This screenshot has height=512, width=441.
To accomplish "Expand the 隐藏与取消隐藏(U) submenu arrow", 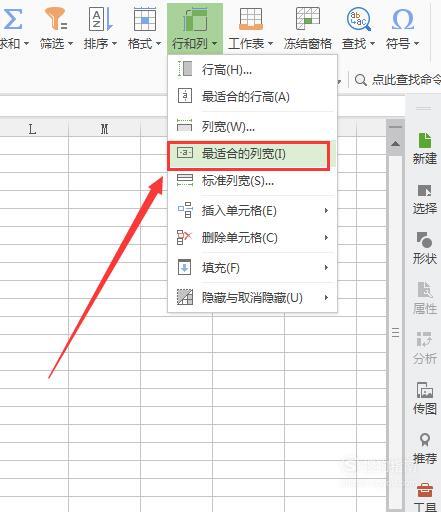I will point(326,297).
